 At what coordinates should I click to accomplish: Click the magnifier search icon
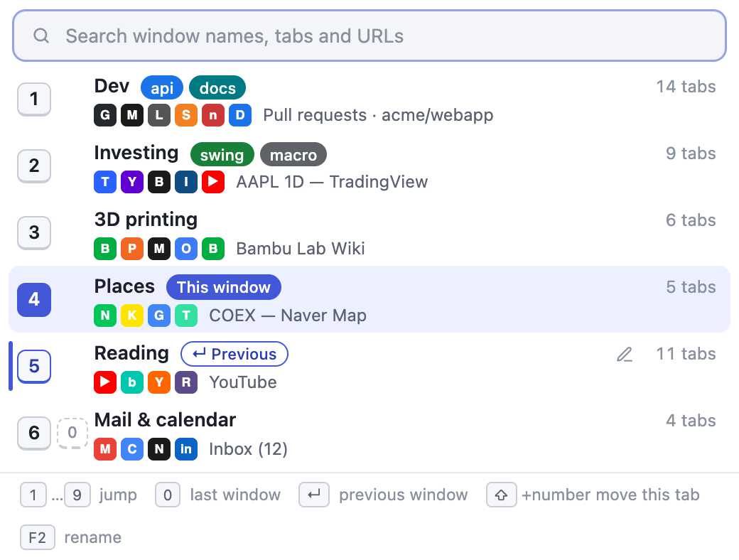41,36
